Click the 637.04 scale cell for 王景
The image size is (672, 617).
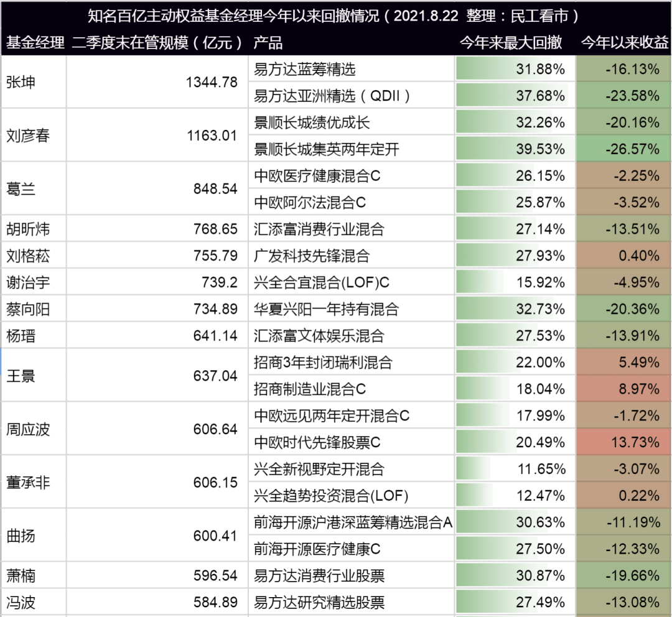pos(157,375)
